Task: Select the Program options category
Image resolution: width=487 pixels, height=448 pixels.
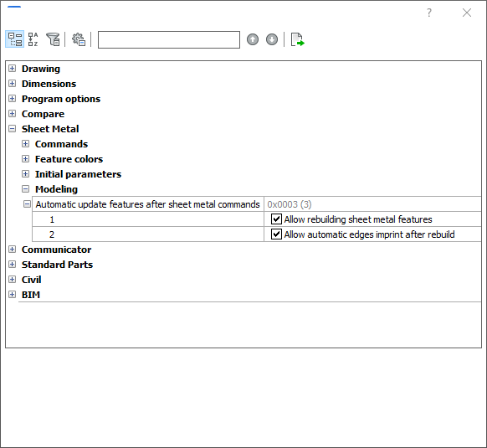Action: click(x=61, y=99)
